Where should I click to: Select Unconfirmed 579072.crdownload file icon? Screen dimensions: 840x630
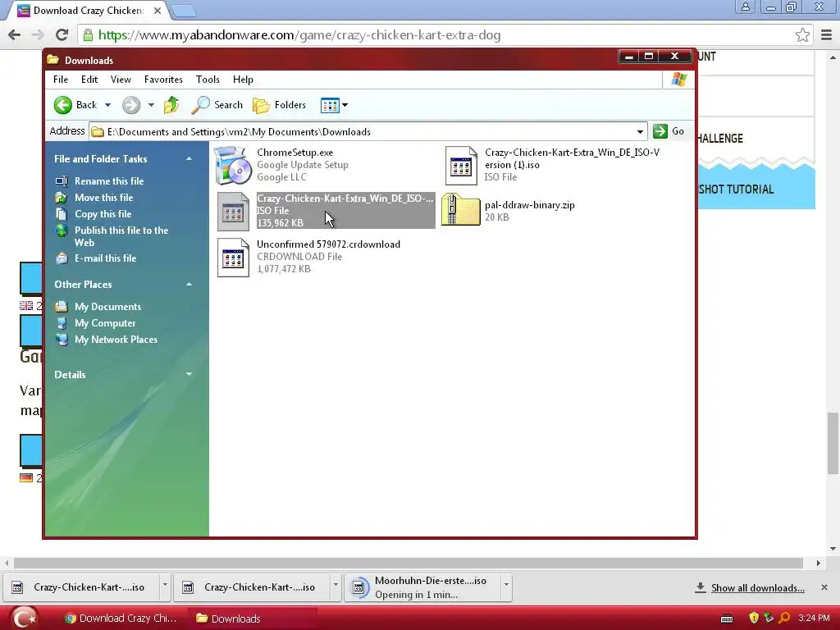(x=233, y=258)
